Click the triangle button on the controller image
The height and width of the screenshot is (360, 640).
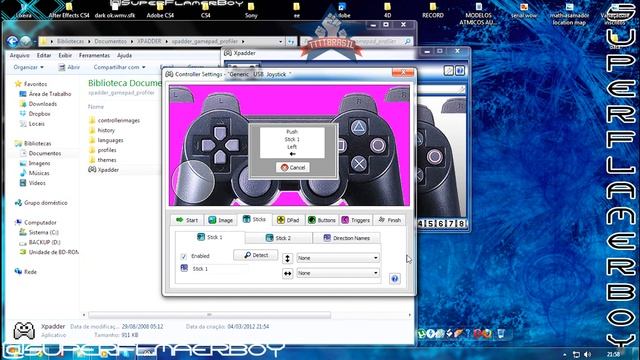[x=358, y=127]
